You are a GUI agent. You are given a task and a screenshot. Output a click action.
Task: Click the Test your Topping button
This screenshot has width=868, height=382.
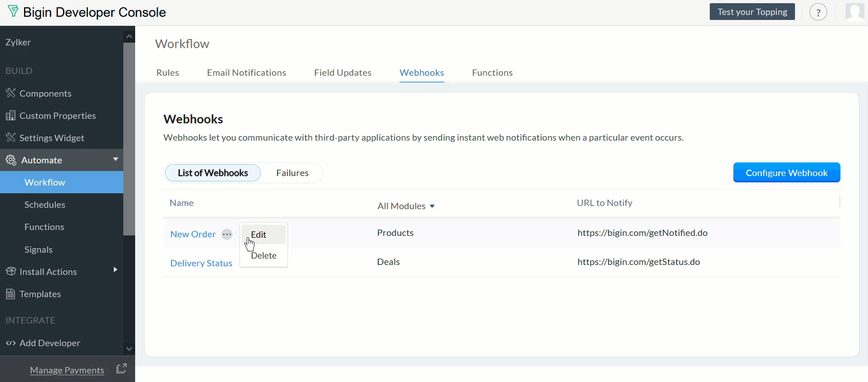pos(752,12)
